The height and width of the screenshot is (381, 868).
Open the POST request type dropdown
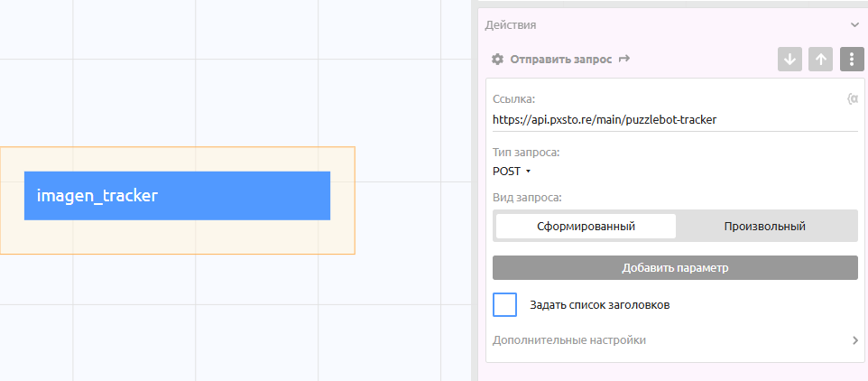coord(511,171)
